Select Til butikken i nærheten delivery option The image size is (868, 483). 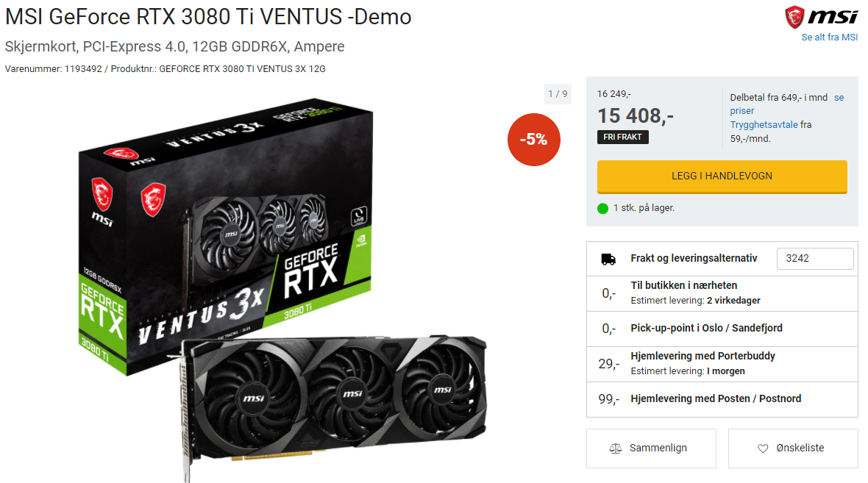tap(722, 293)
